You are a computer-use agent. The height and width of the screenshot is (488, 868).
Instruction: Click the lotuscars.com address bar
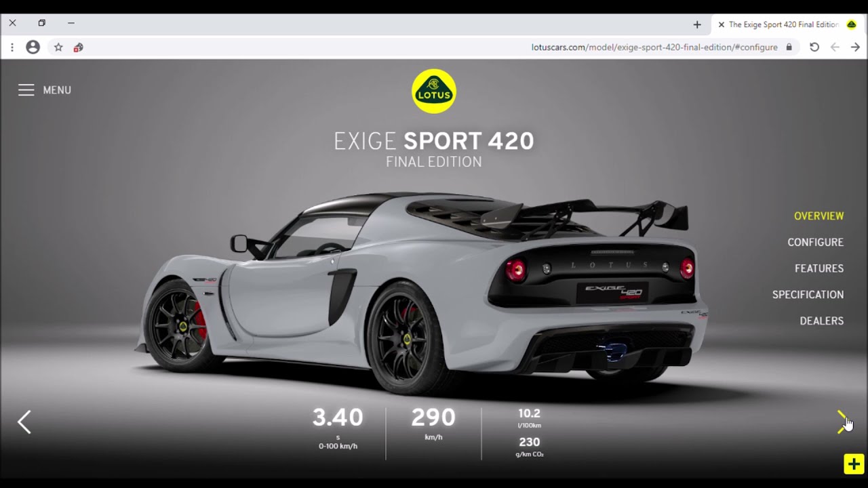click(x=654, y=47)
